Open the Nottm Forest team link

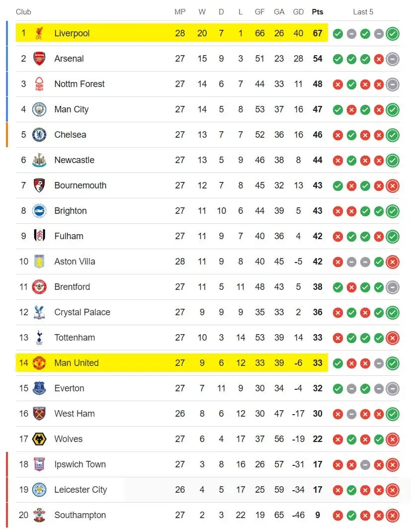80,84
